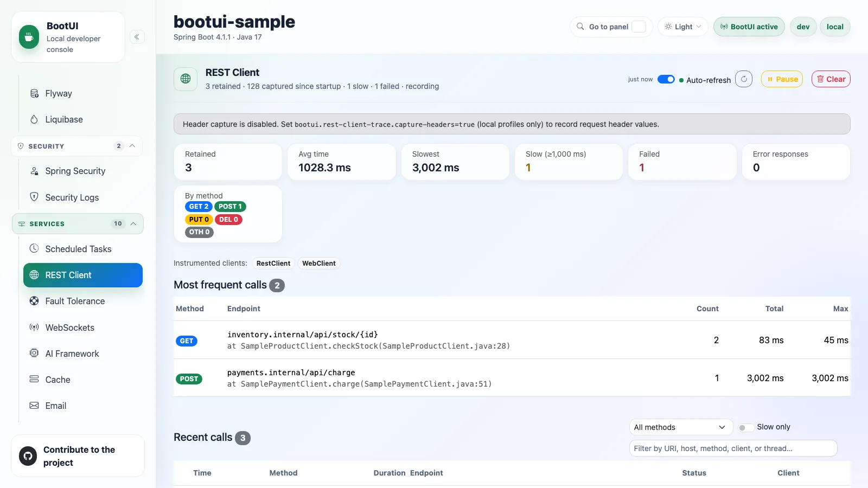Click the local profile badge
868x488 pixels.
click(x=835, y=27)
